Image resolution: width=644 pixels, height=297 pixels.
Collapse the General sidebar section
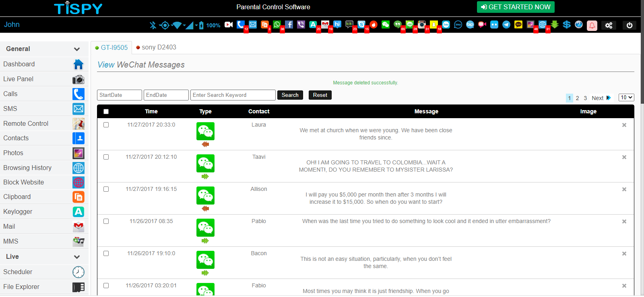77,49
